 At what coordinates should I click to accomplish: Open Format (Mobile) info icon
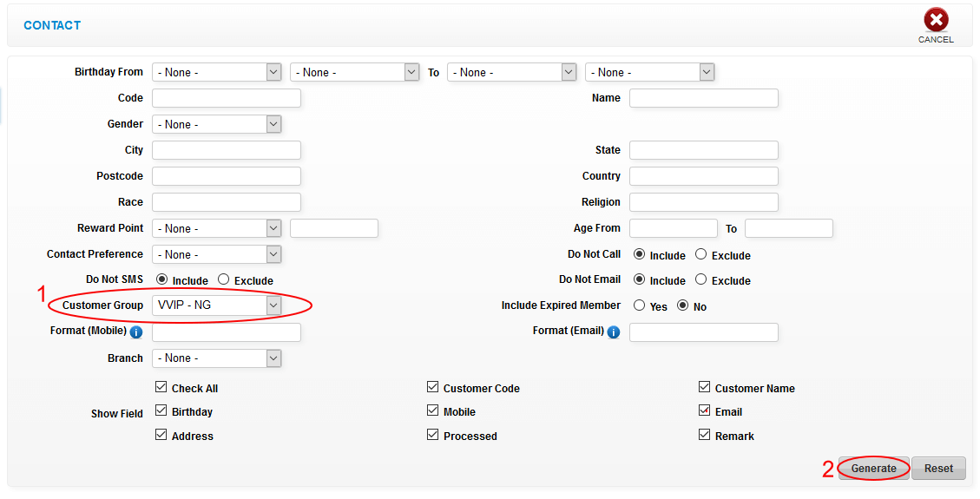(x=136, y=332)
